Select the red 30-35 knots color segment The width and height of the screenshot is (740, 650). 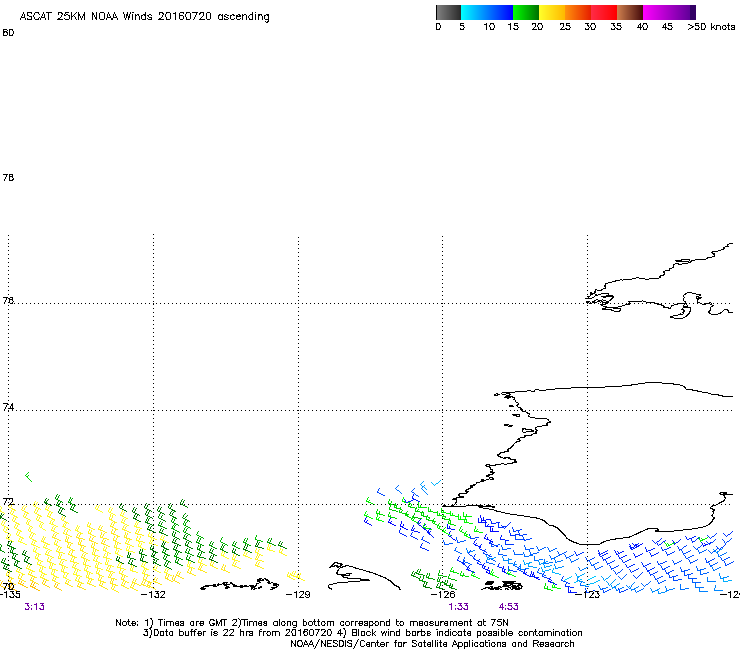tap(604, 12)
